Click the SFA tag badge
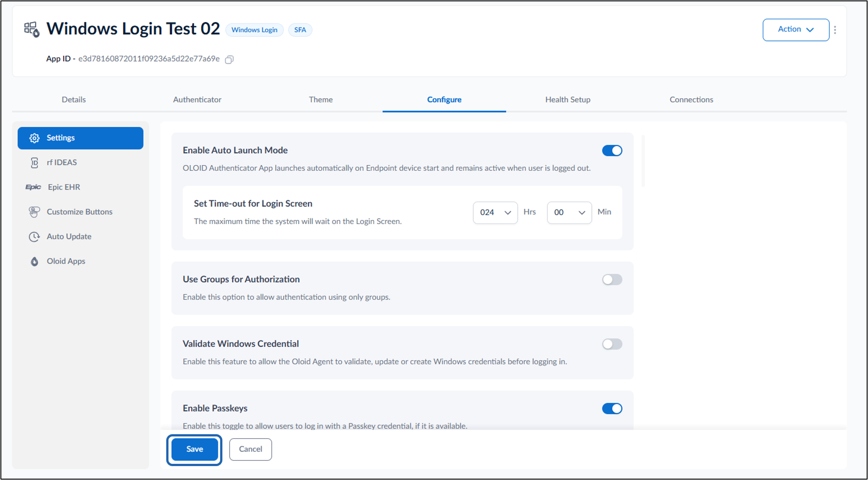868x480 pixels. coord(300,30)
